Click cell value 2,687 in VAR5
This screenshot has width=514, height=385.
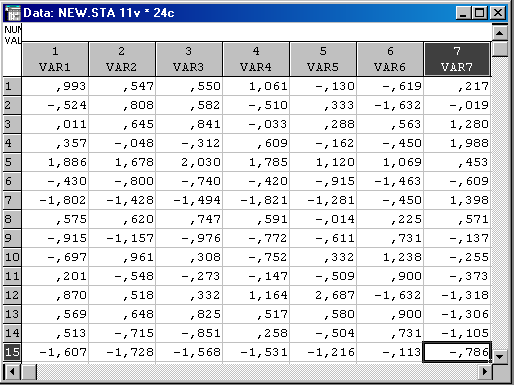(x=323, y=295)
